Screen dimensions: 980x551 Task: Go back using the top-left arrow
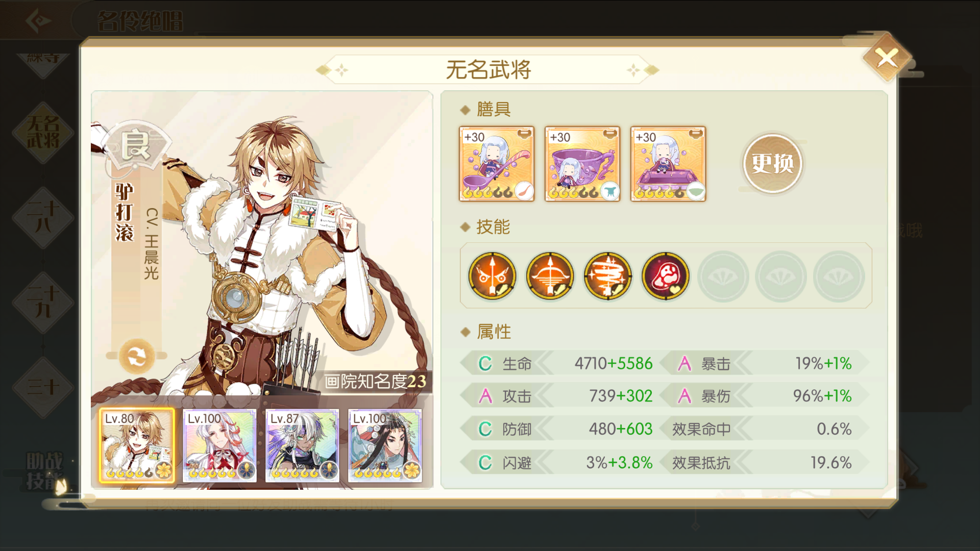tap(38, 21)
